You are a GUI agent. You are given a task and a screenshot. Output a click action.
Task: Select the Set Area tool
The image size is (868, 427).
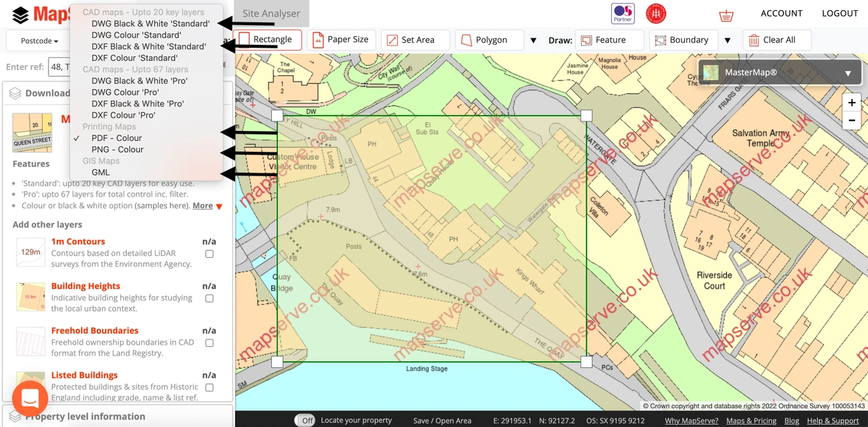coord(415,40)
